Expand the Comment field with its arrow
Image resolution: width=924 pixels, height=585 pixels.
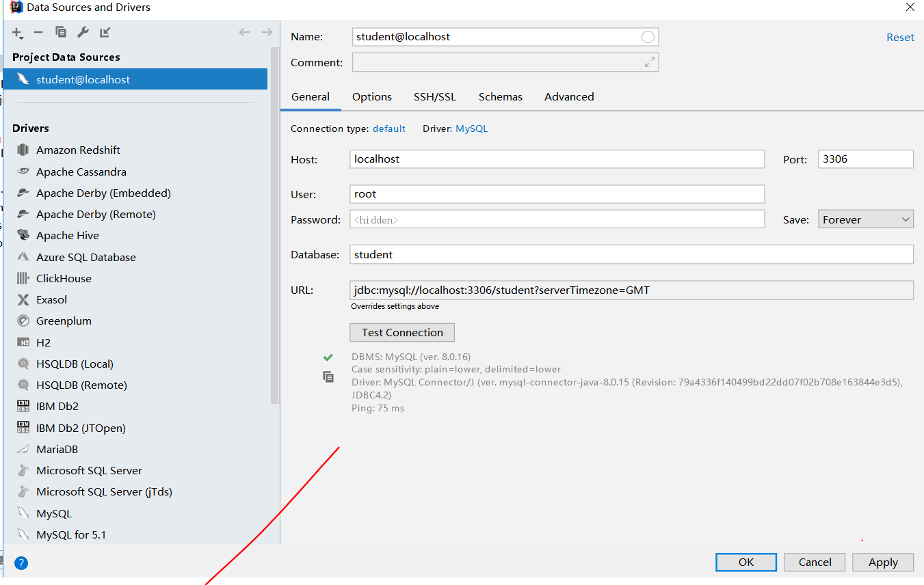(649, 62)
